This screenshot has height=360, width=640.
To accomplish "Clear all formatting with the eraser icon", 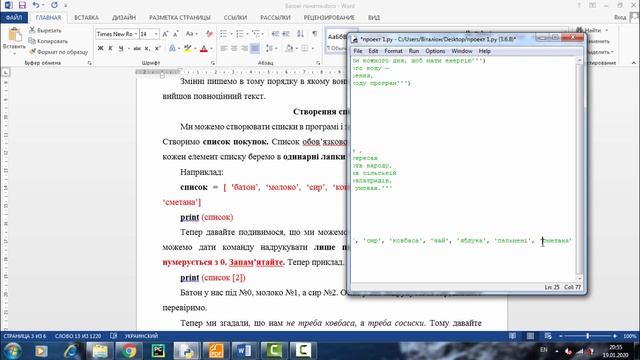I will pyautogui.click(x=209, y=34).
